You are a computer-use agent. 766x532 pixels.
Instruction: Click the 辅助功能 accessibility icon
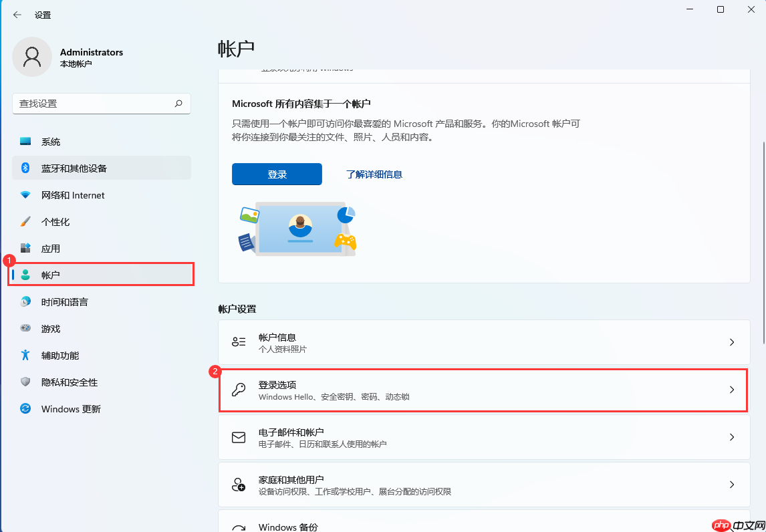(x=24, y=355)
